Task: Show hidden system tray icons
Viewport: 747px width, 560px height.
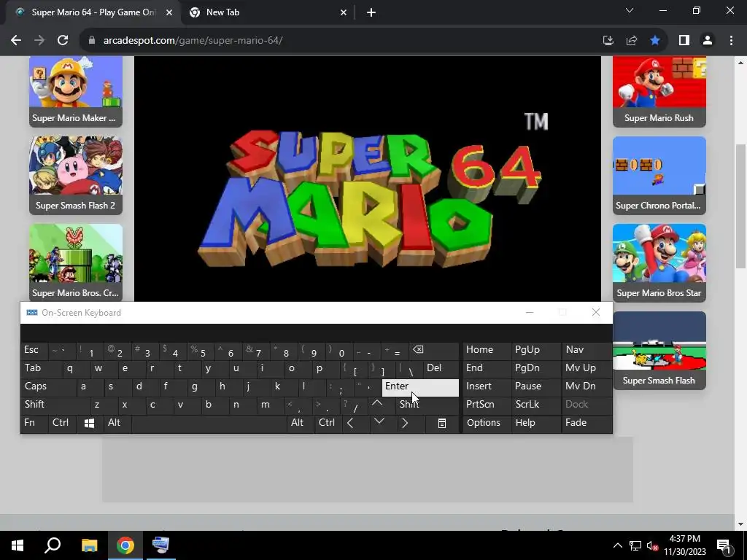Action: [x=617, y=545]
